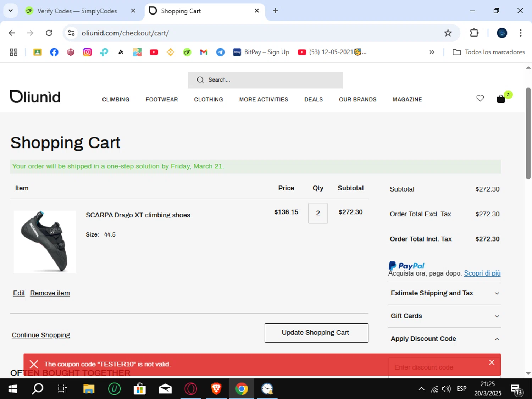
Task: Open the notification center icon
Action: (x=516, y=389)
